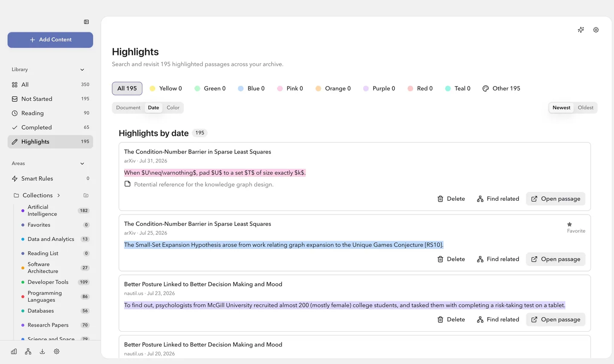Open passage for Small-Set Expansion highlight
This screenshot has width=614, height=364.
(556, 259)
